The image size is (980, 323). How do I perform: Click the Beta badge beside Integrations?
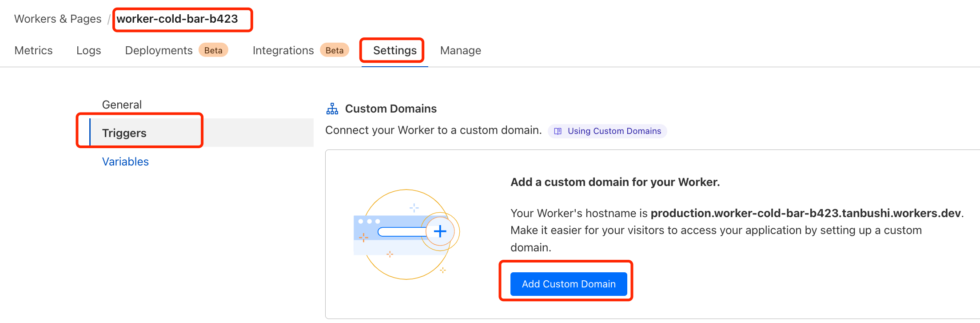pyautogui.click(x=335, y=50)
